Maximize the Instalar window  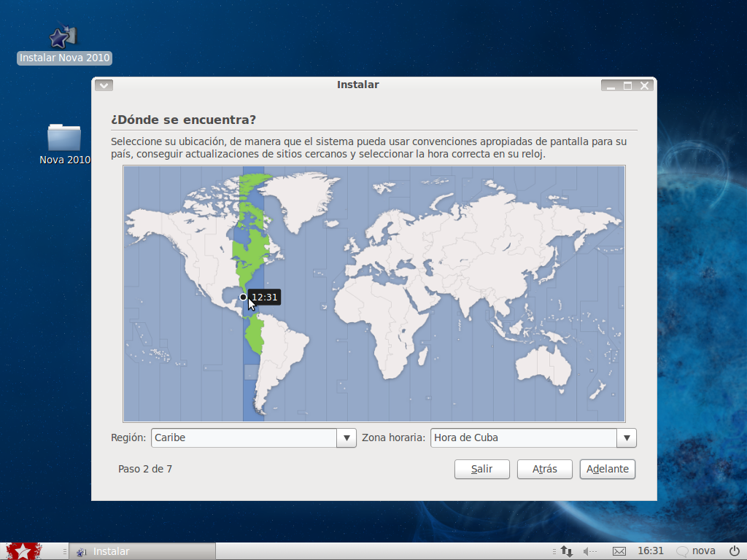click(x=627, y=85)
